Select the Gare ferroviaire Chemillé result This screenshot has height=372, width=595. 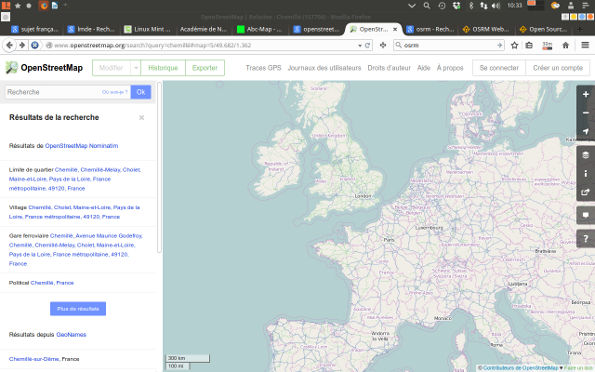(76, 250)
